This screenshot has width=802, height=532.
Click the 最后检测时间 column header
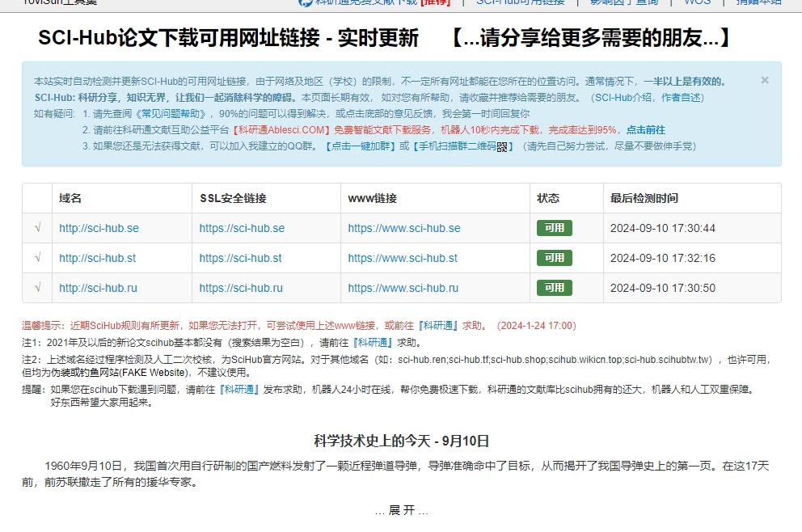point(644,198)
